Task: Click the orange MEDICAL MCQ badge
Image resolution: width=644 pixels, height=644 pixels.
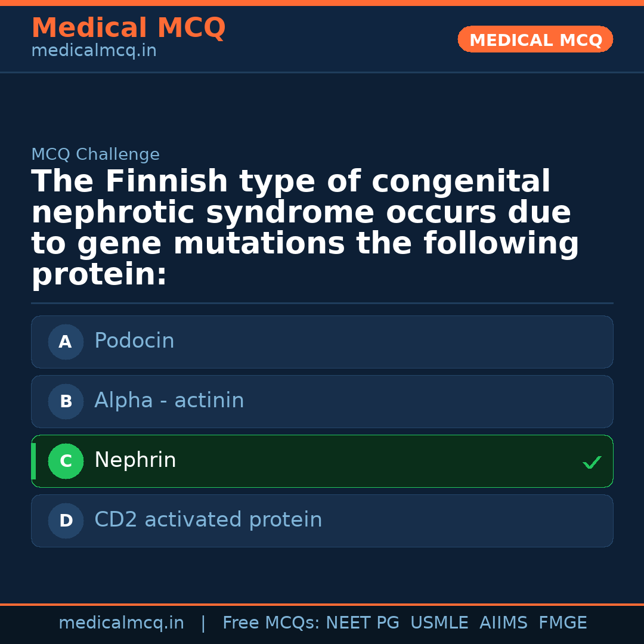Action: click(x=535, y=39)
